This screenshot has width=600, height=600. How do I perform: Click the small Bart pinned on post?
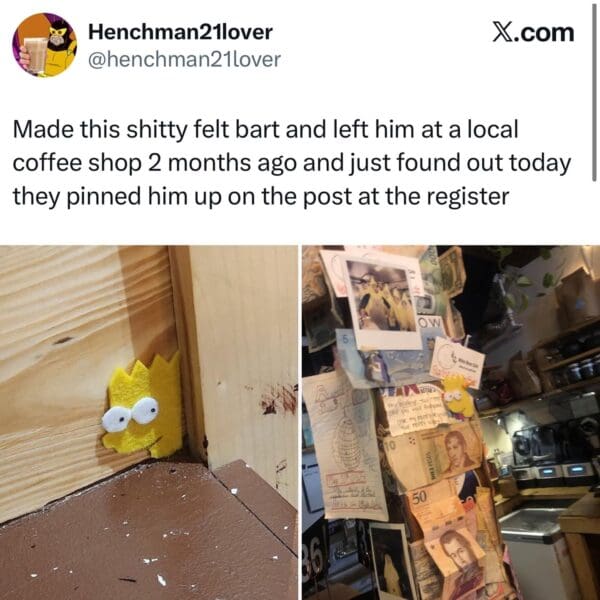point(458,396)
